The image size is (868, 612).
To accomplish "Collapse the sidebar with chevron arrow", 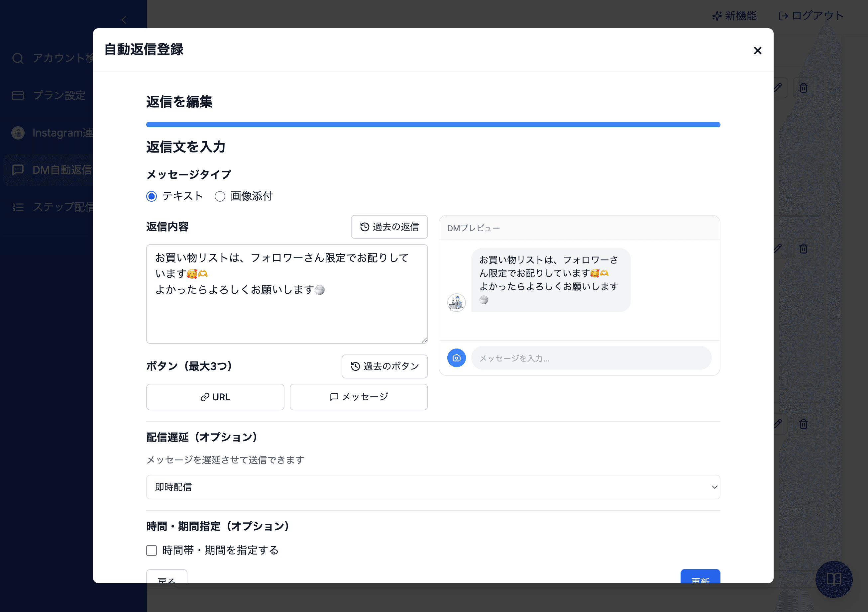I will click(124, 20).
